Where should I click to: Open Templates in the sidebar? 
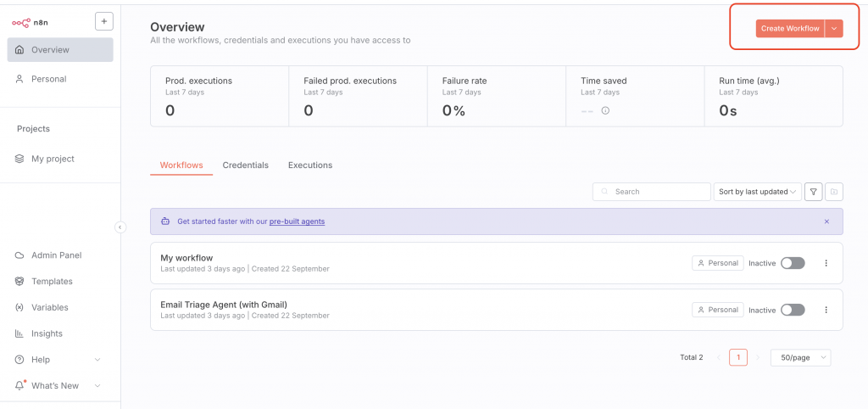tap(52, 281)
